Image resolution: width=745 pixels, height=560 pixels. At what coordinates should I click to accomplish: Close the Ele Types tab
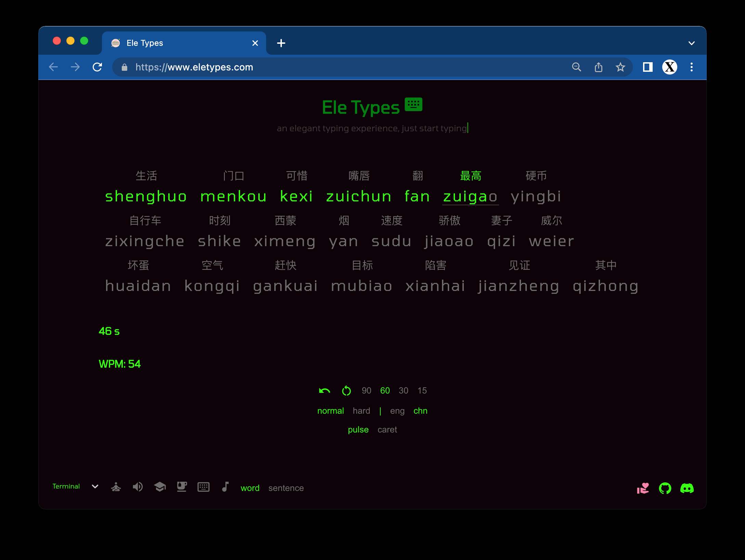255,43
